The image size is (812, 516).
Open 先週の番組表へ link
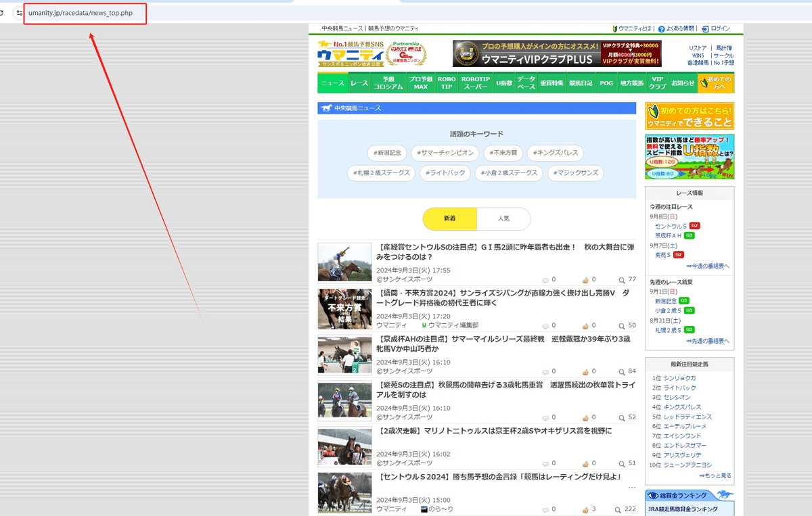tap(707, 341)
